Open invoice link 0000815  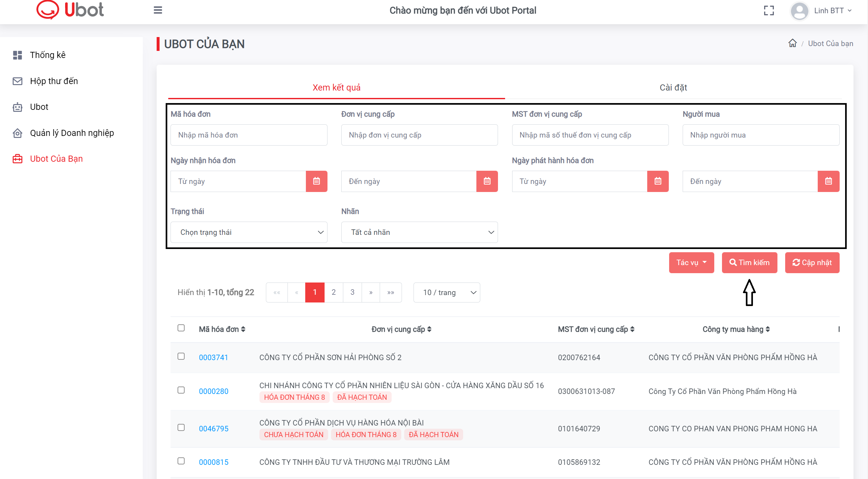(213, 462)
